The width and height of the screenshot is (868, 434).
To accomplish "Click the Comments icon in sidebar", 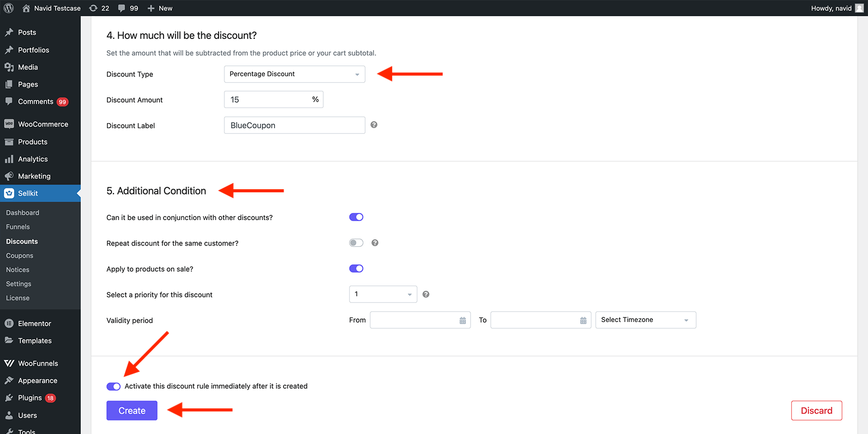I will 9,101.
